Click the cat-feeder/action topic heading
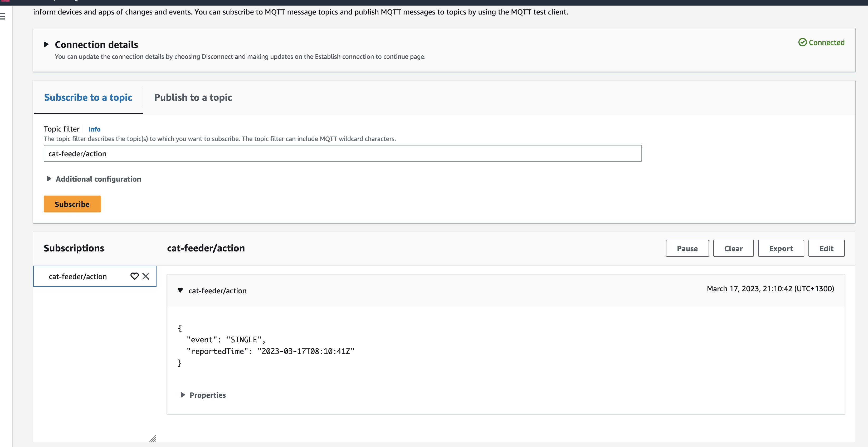This screenshot has height=447, width=868. (x=206, y=248)
